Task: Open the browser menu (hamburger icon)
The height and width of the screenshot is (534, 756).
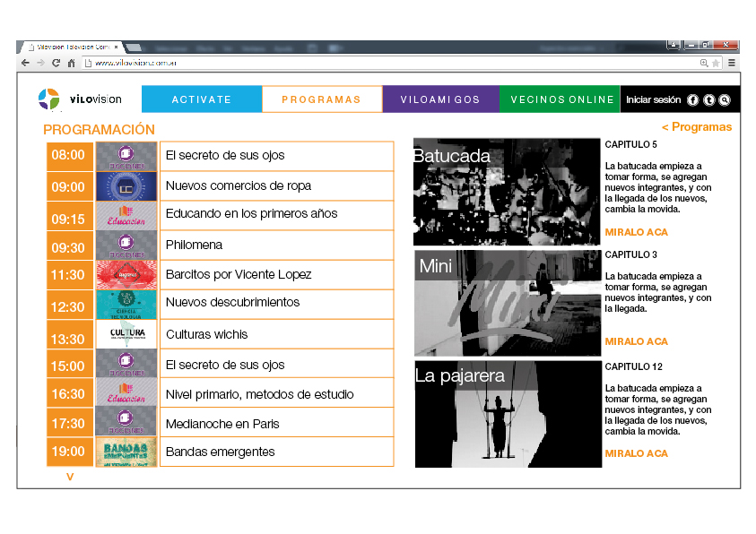Action: pos(732,63)
